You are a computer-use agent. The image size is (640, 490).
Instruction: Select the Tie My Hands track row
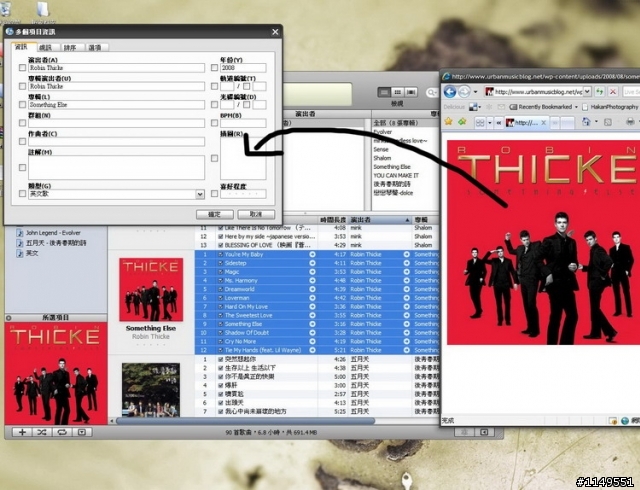317,350
